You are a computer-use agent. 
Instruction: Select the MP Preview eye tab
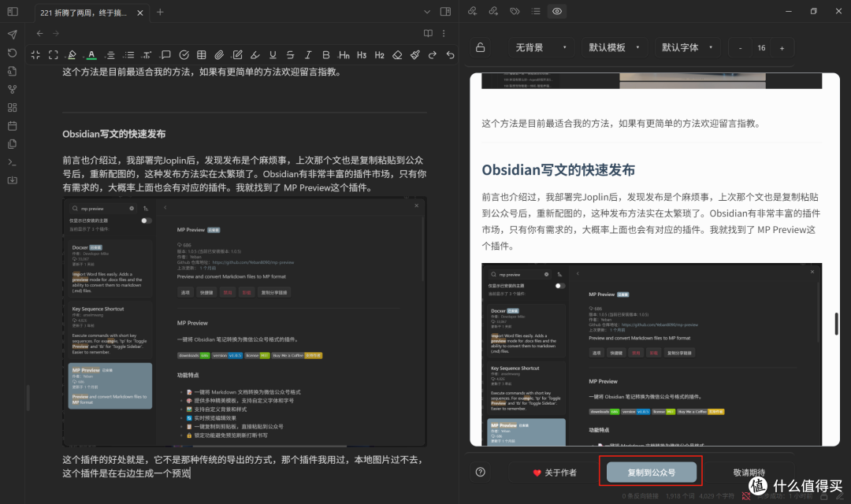[557, 11]
